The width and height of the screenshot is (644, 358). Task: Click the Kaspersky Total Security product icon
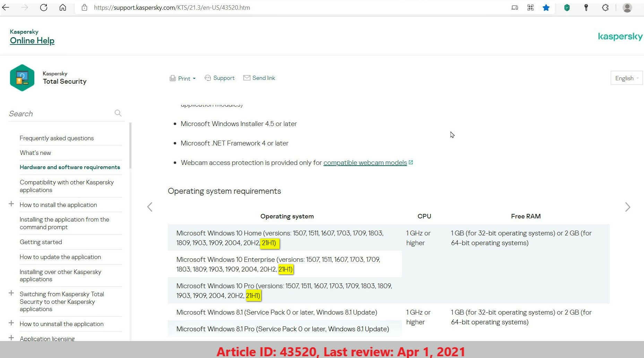22,78
